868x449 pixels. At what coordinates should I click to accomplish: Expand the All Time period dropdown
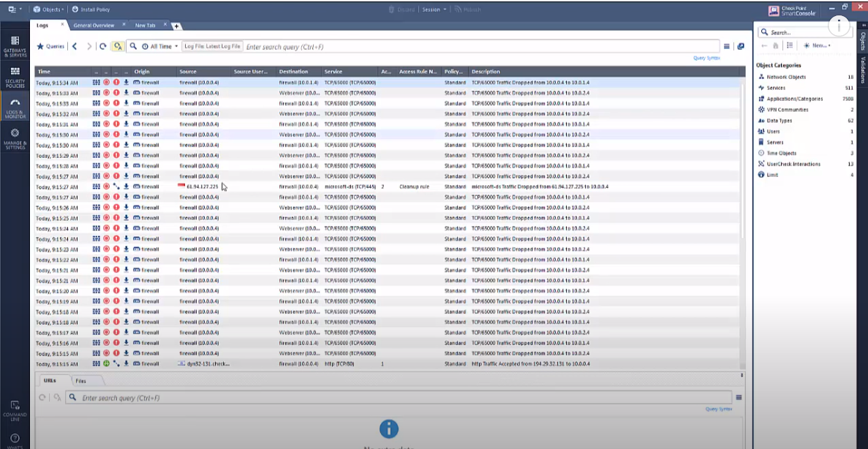(x=159, y=46)
